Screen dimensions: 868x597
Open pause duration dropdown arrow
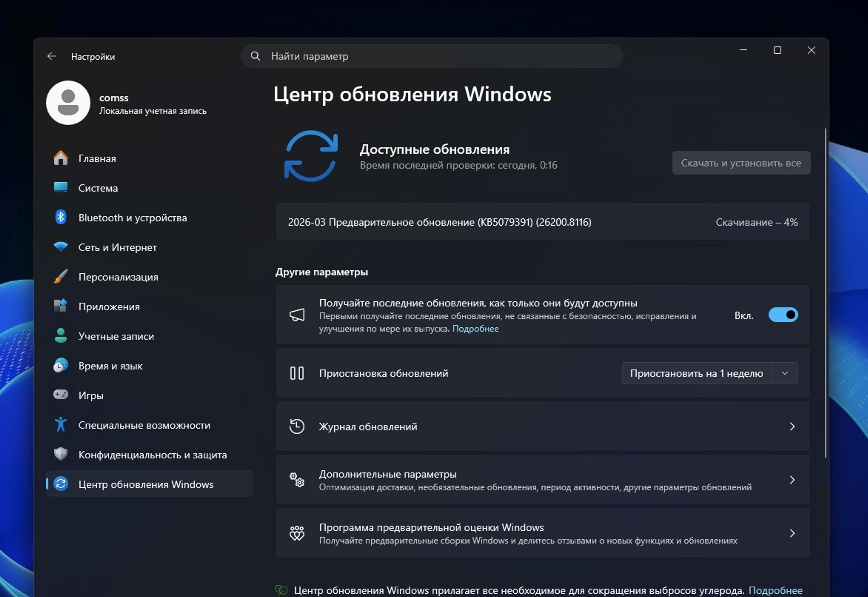tap(785, 373)
